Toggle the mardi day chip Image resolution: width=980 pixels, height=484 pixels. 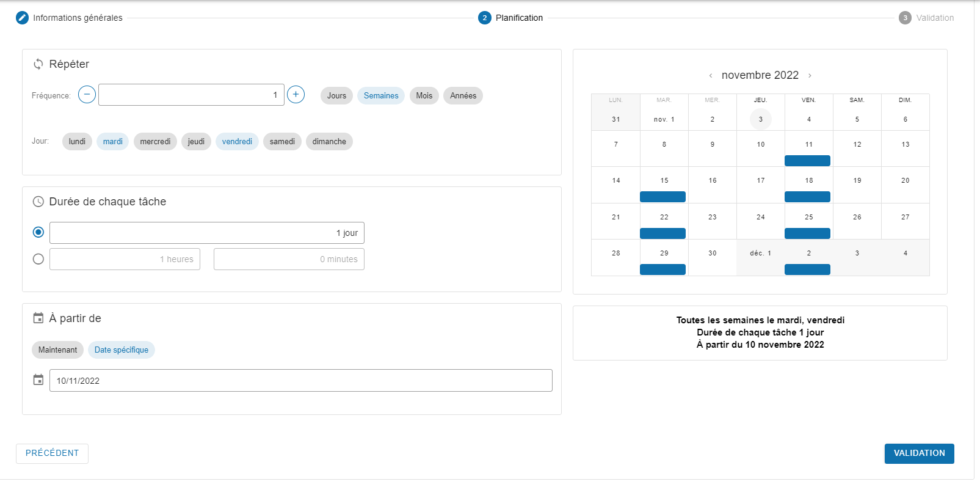pyautogui.click(x=112, y=142)
